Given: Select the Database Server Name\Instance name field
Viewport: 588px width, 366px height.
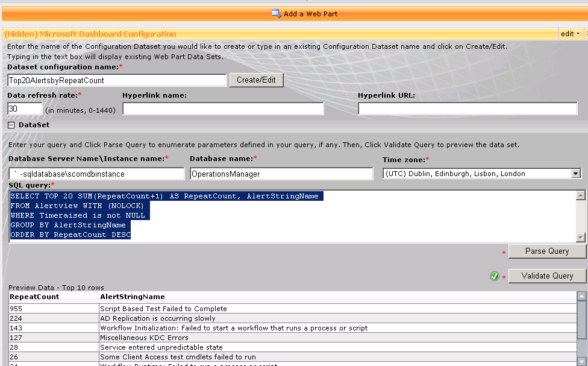Looking at the screenshot, I should click(x=96, y=173).
